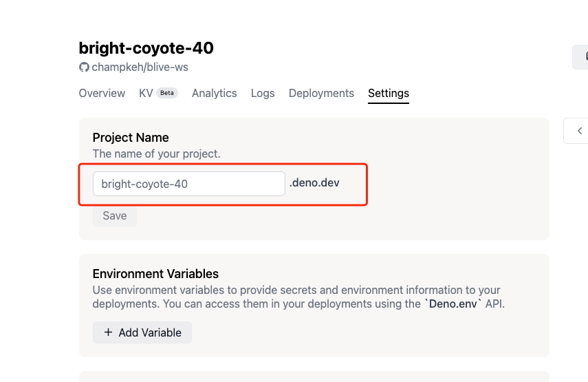
Task: Open the KV tab
Action: point(146,93)
